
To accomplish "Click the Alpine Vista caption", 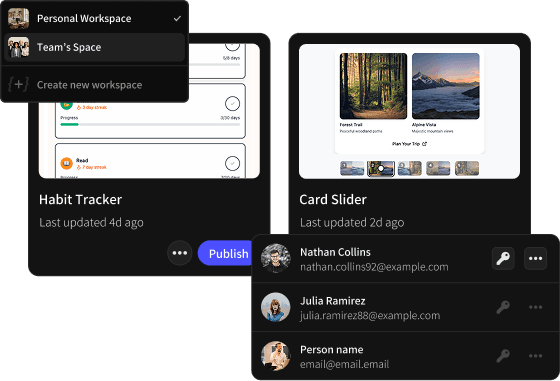I will click(x=424, y=125).
